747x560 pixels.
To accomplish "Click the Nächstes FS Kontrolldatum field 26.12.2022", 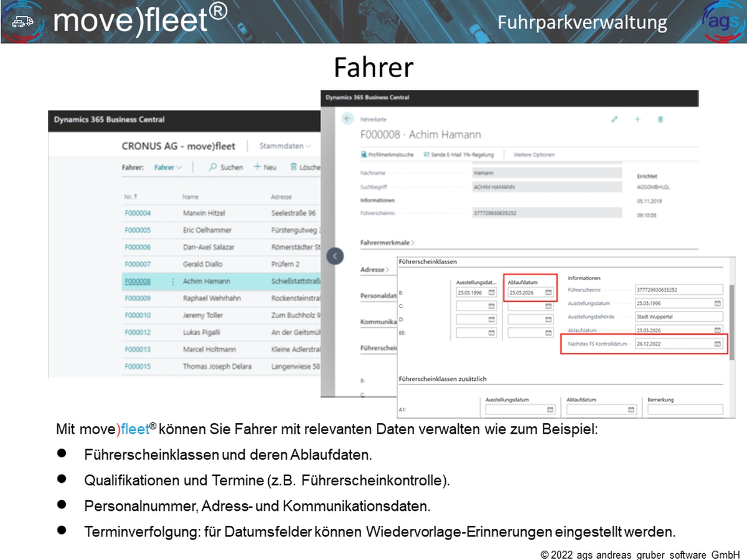I will 679,343.
